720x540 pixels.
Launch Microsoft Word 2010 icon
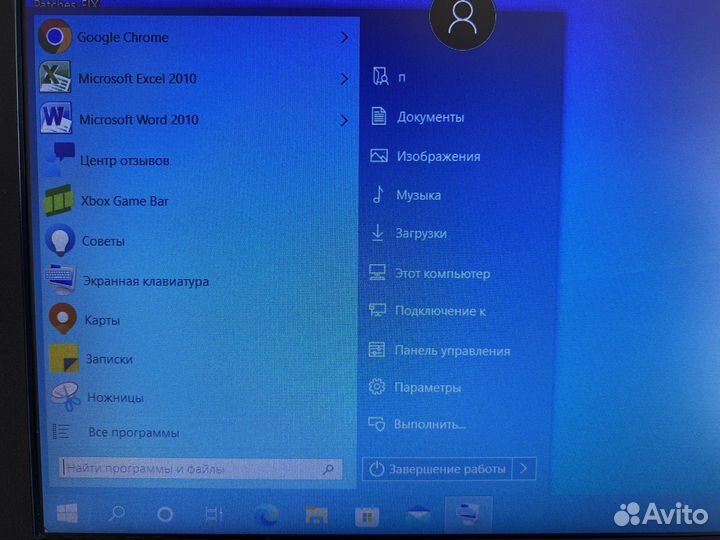click(56, 118)
